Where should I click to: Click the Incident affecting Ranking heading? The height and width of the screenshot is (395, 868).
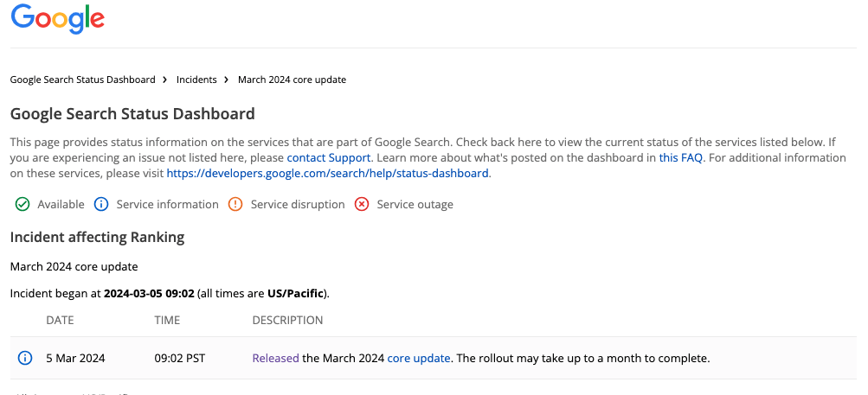click(x=97, y=238)
